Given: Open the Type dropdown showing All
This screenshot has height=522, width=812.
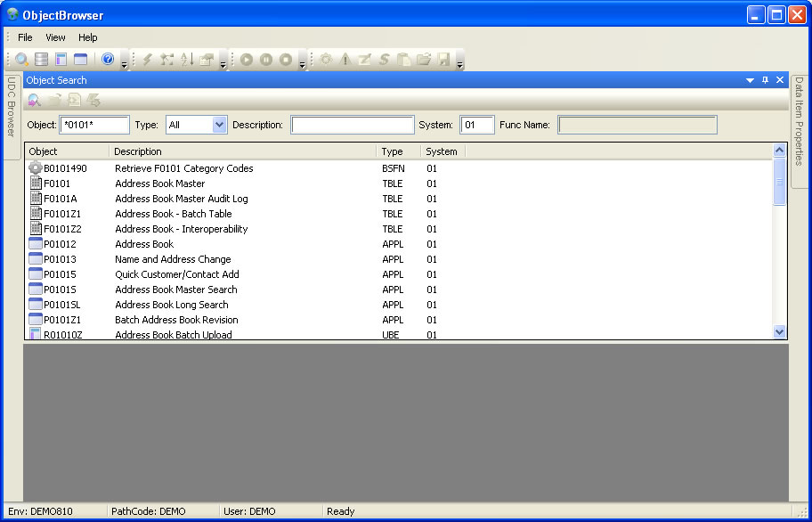Looking at the screenshot, I should [x=220, y=125].
